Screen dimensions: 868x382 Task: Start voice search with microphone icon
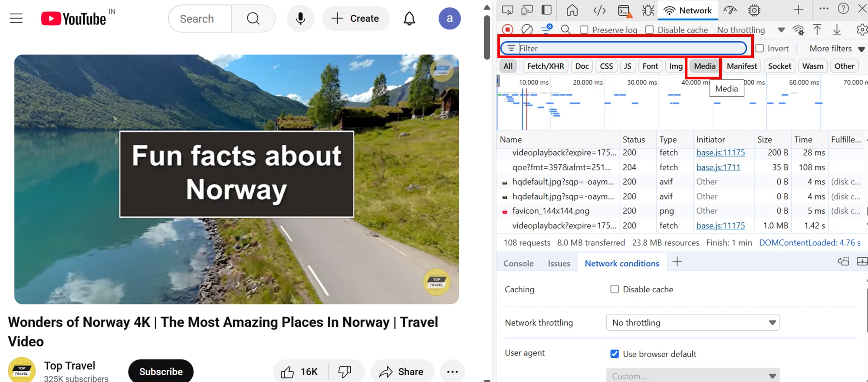300,19
